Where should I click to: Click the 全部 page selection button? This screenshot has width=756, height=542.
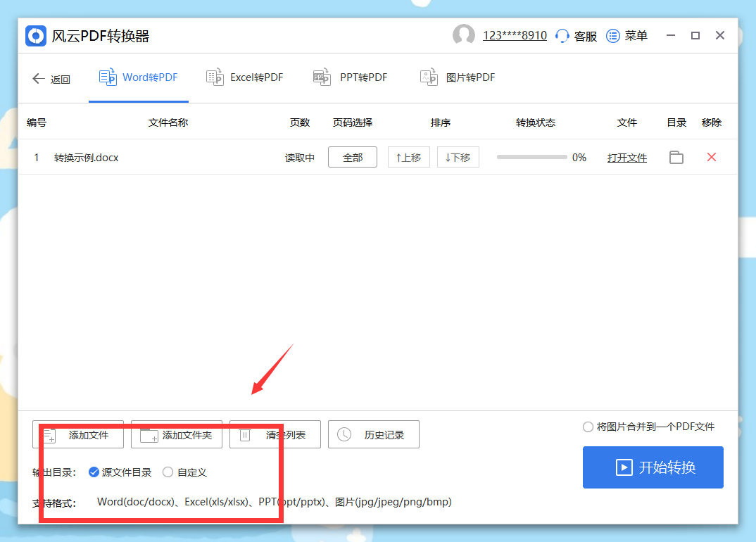353,157
